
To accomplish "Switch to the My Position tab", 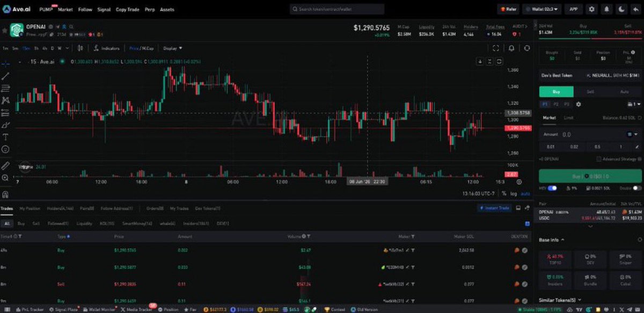I will (30, 208).
